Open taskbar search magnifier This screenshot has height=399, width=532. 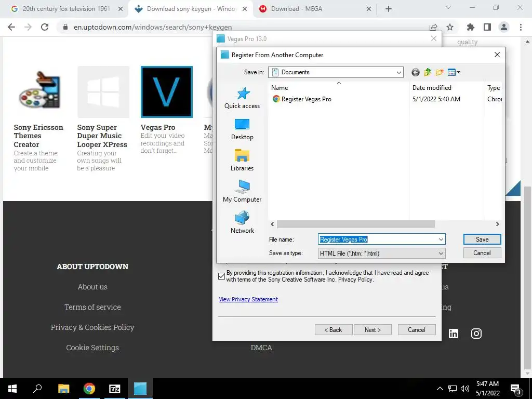(37, 389)
